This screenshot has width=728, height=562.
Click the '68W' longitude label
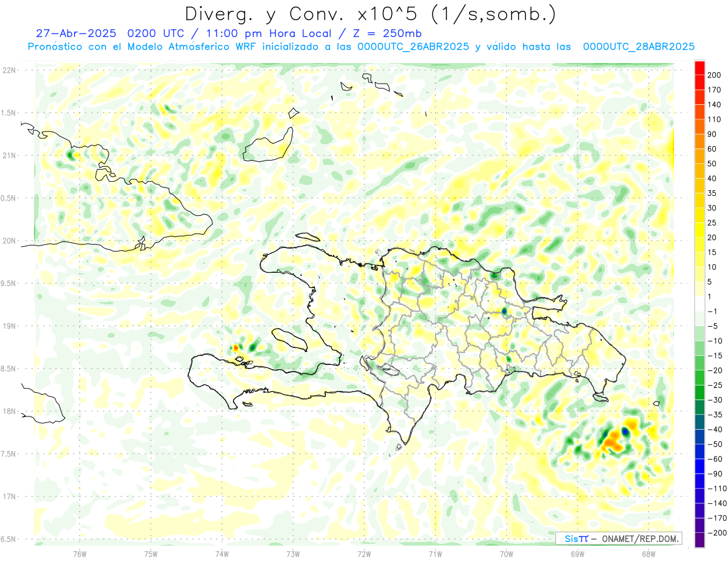coord(649,554)
